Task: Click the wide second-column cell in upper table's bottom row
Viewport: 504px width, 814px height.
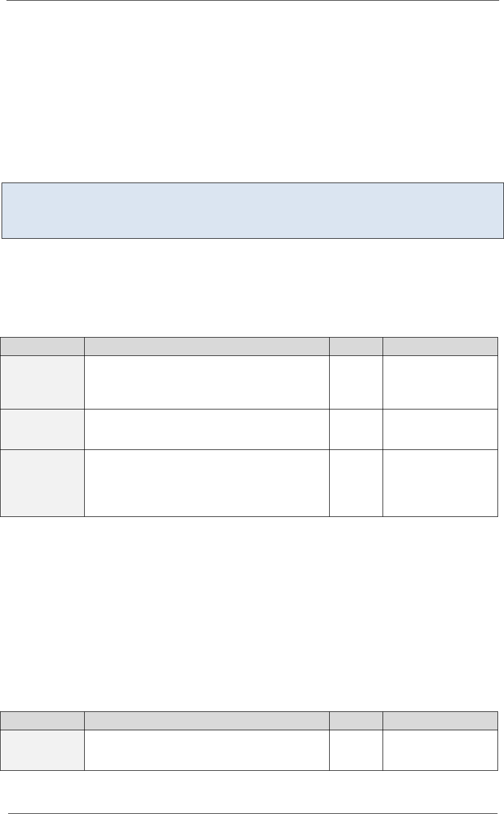Action: point(207,483)
